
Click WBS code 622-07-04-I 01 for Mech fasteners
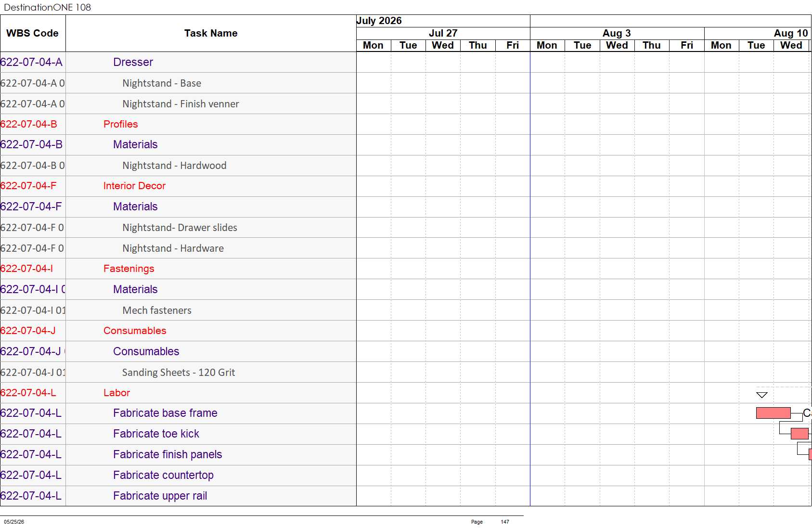pos(33,310)
